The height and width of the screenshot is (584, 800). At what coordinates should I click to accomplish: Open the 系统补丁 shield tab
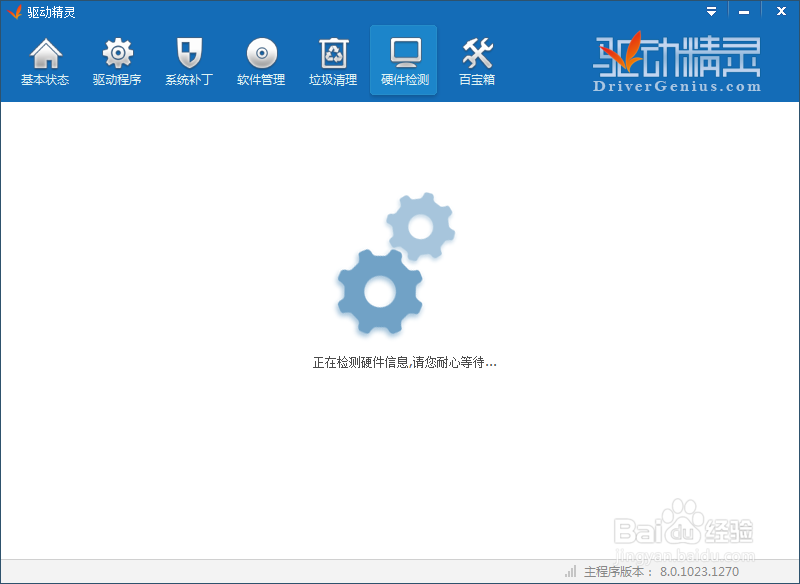pyautogui.click(x=189, y=60)
